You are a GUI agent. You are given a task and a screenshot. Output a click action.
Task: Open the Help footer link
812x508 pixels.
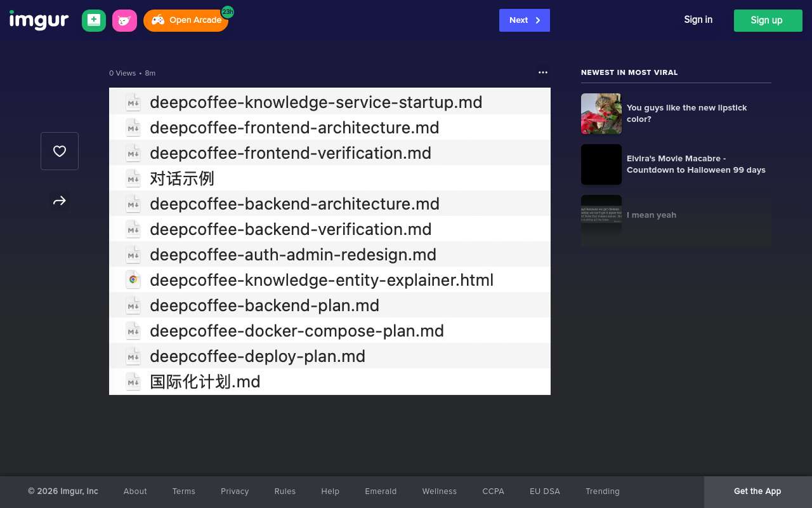(x=330, y=491)
